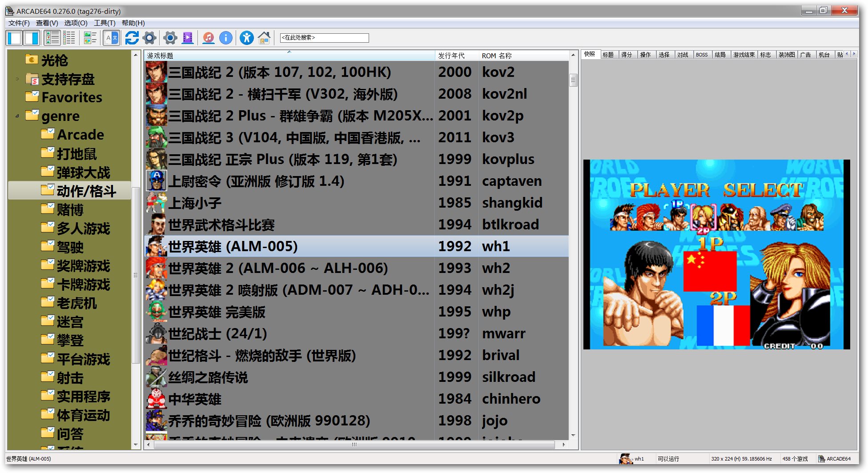Viewport: 868px width, 473px height.
Task: Click the house home icon
Action: point(264,38)
